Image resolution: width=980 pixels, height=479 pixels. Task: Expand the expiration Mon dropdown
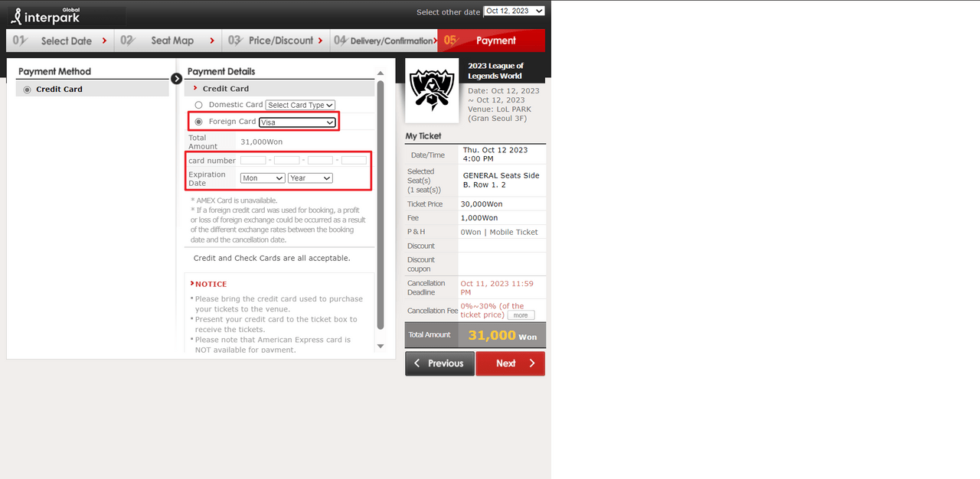point(262,178)
